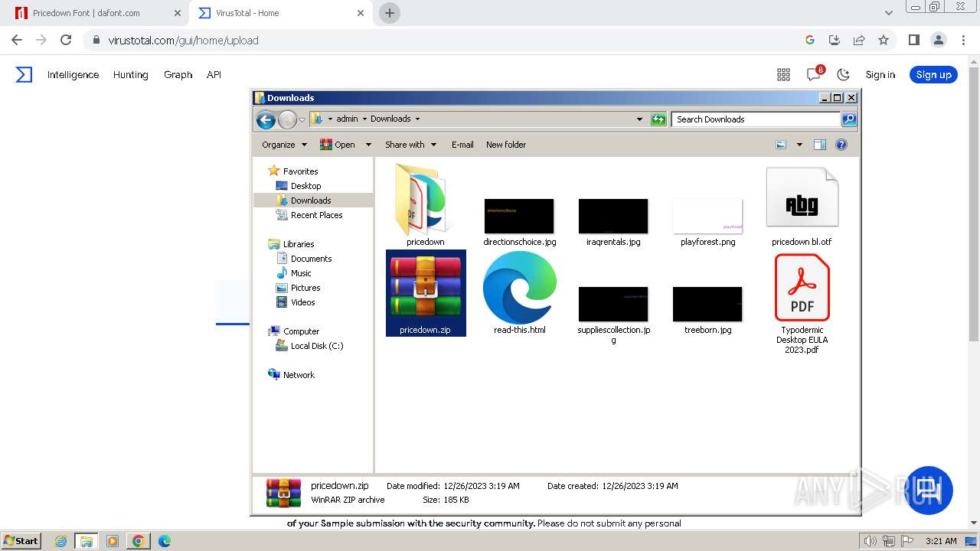Select playforest.png thumbnail
The height and width of the screenshot is (551, 980).
[x=707, y=216]
